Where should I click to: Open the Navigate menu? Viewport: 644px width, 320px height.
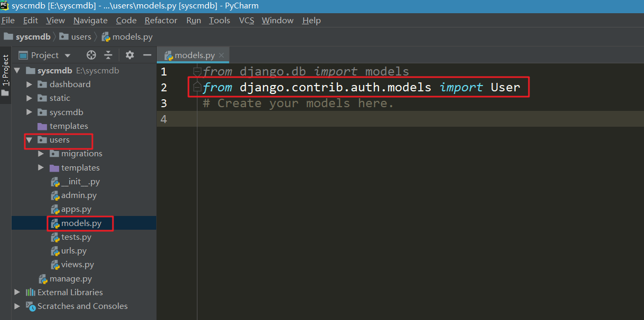90,21
